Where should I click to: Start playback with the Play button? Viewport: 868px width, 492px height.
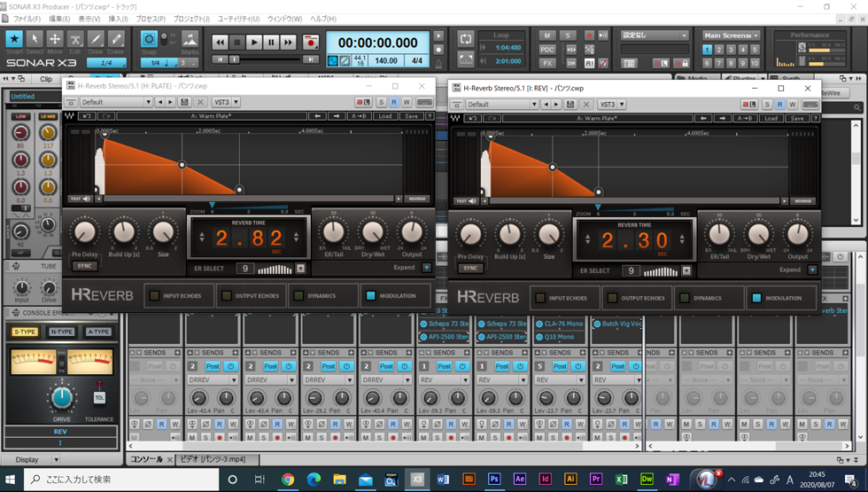pos(254,43)
